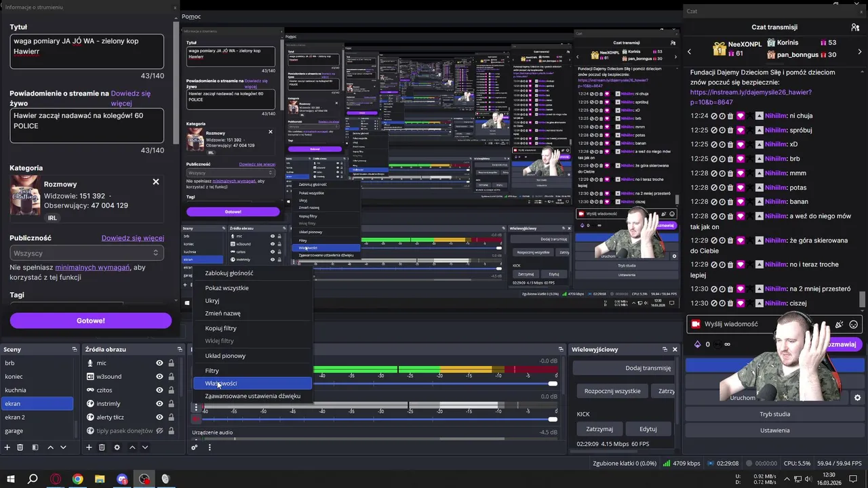Open the Pomoc menu

(x=191, y=16)
